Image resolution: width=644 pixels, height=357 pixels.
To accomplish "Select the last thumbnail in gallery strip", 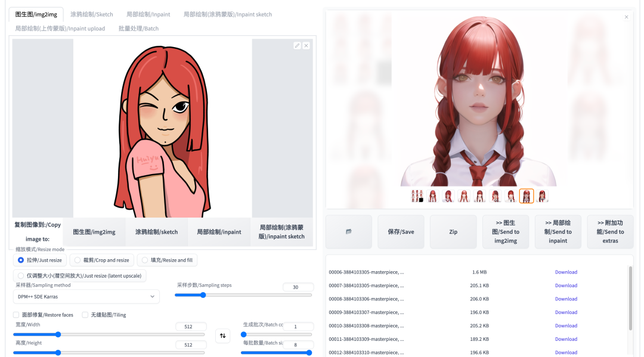I will (542, 196).
